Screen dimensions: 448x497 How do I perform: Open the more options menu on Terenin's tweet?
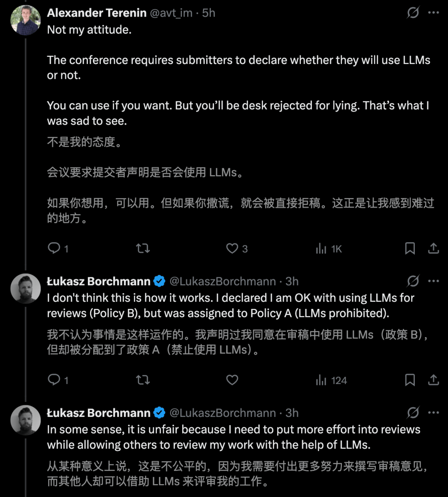tap(433, 12)
